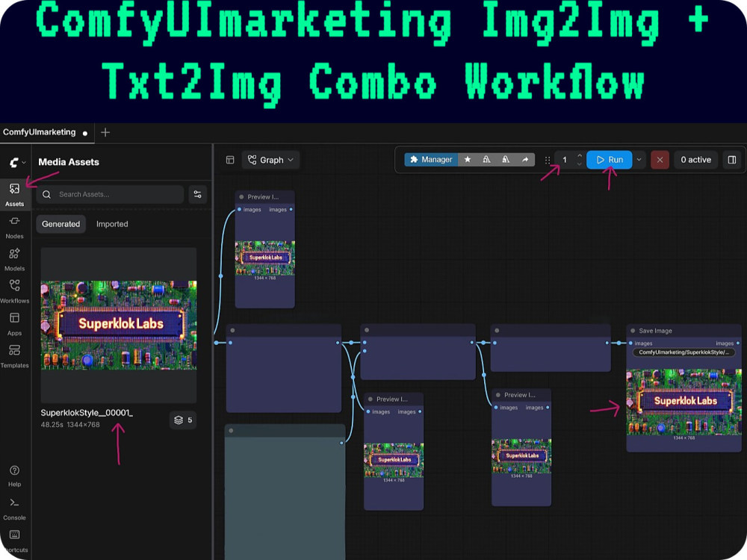Open the SuperklokStyle_00001_ asset thumbnail
The image size is (747, 560).
tap(119, 325)
